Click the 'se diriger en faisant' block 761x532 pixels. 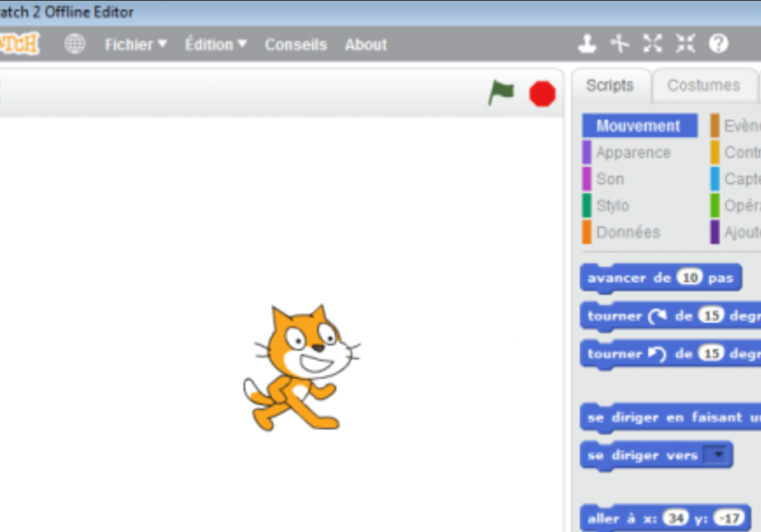coord(670,417)
